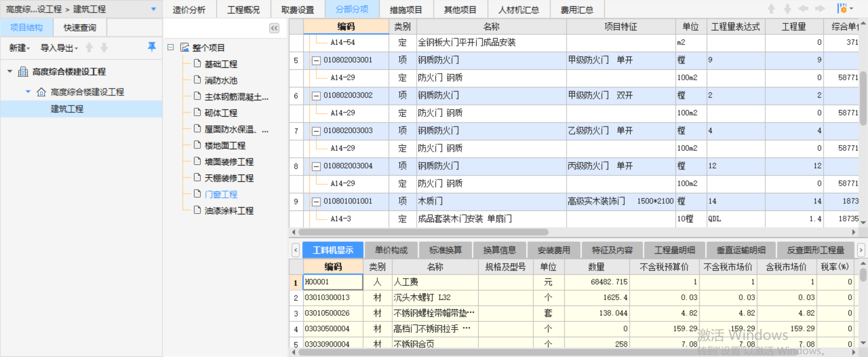Switch to the 造价分析 tab
The width and height of the screenshot is (868, 357).
pos(189,10)
